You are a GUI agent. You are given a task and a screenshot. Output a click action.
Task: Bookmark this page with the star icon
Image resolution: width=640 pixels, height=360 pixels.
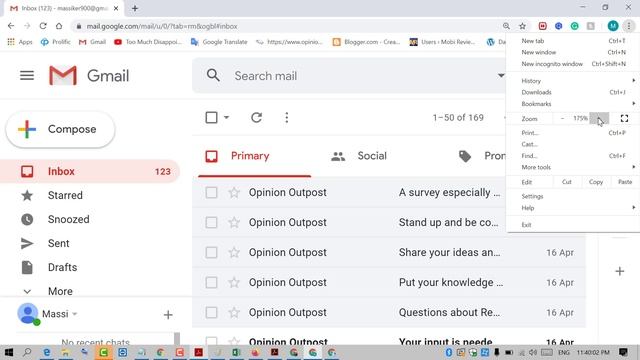(x=522, y=26)
